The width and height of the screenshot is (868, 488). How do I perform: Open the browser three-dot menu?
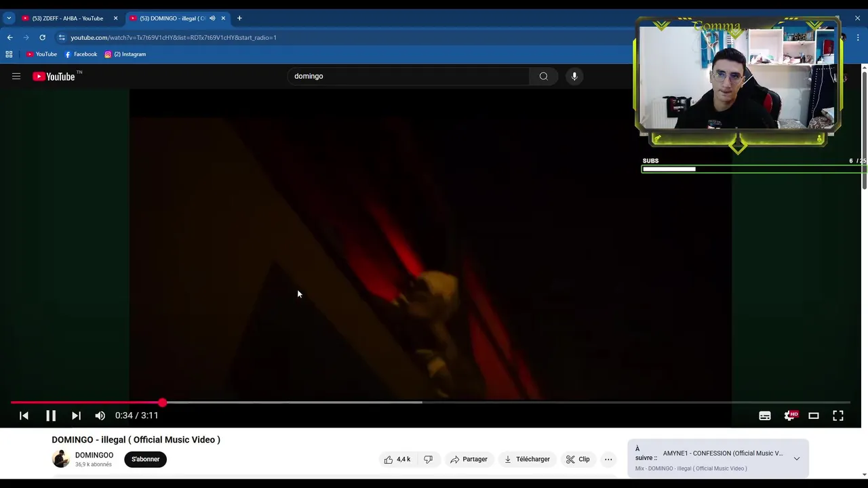click(x=859, y=37)
